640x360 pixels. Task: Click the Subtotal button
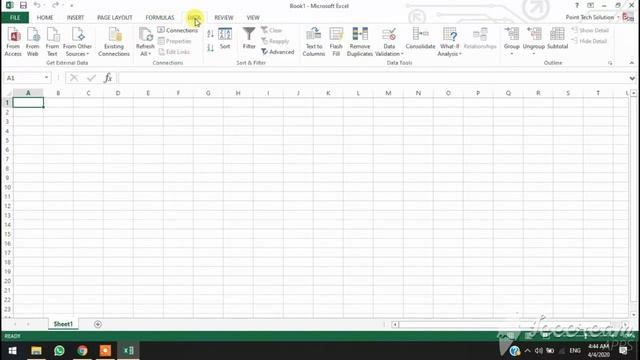click(x=557, y=38)
